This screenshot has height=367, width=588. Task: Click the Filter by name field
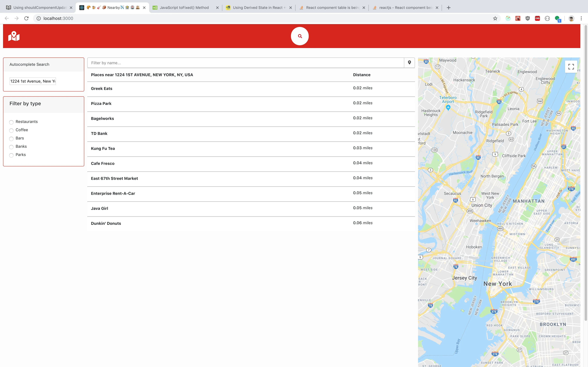coord(245,63)
